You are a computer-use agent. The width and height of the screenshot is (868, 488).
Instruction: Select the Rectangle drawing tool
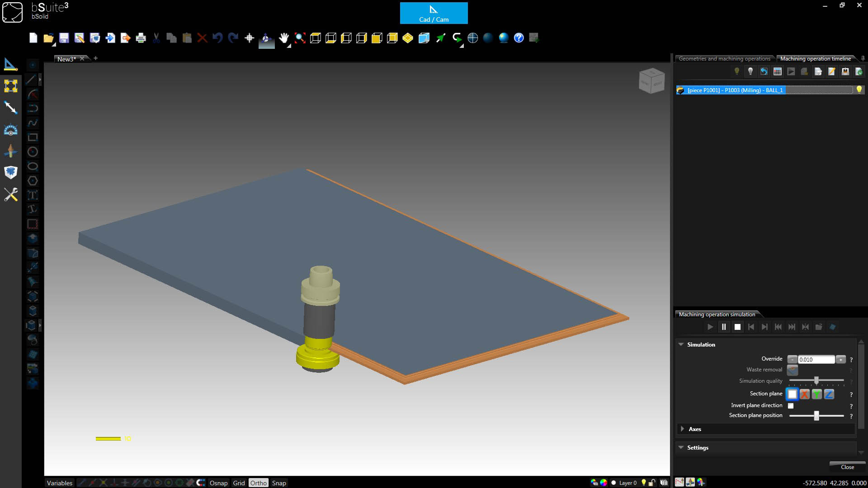click(33, 137)
